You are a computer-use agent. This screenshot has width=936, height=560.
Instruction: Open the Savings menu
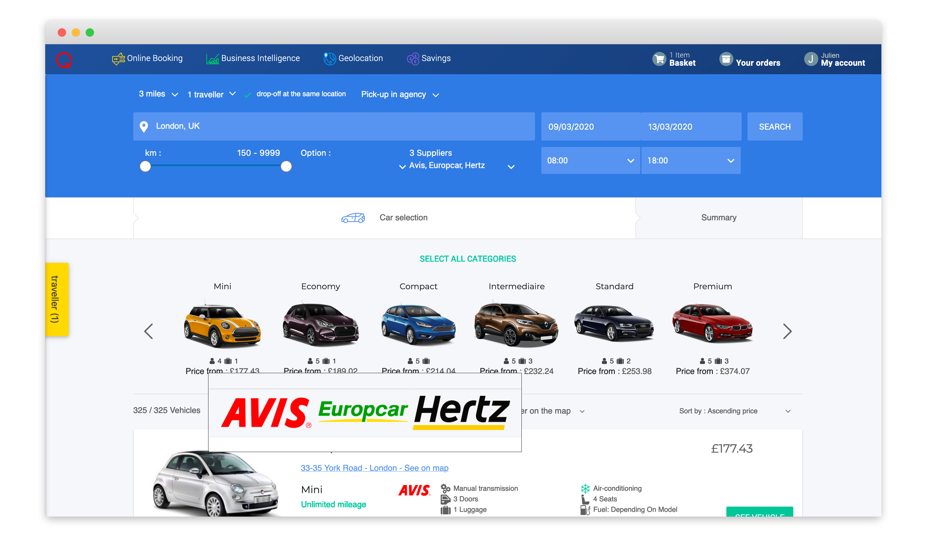(429, 58)
